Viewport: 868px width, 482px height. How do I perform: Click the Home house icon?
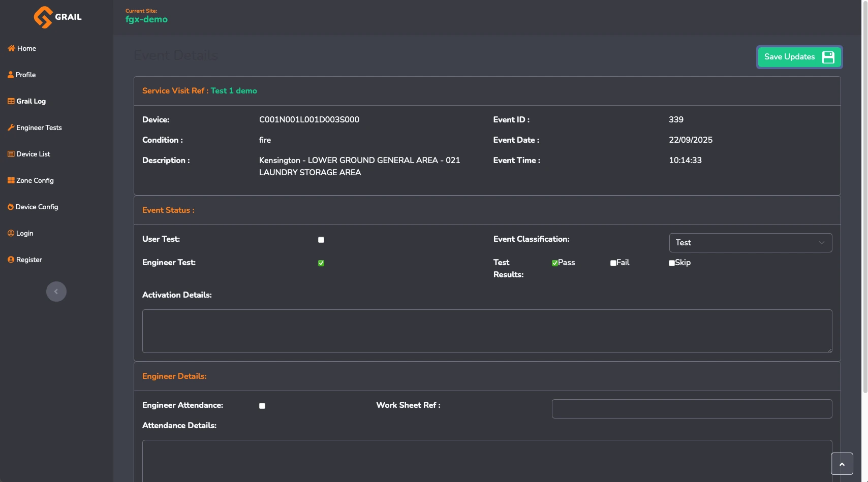(11, 48)
